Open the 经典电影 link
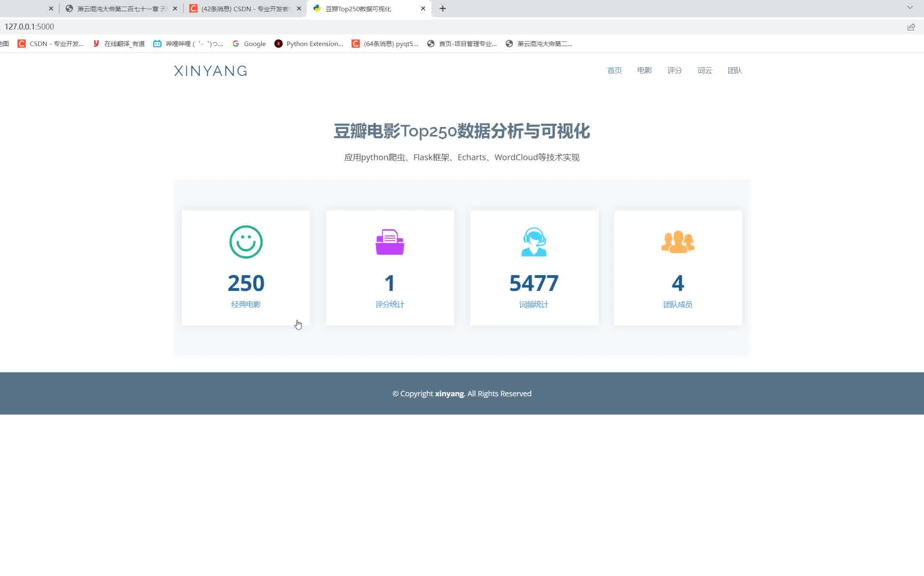The image size is (924, 576). [x=246, y=304]
